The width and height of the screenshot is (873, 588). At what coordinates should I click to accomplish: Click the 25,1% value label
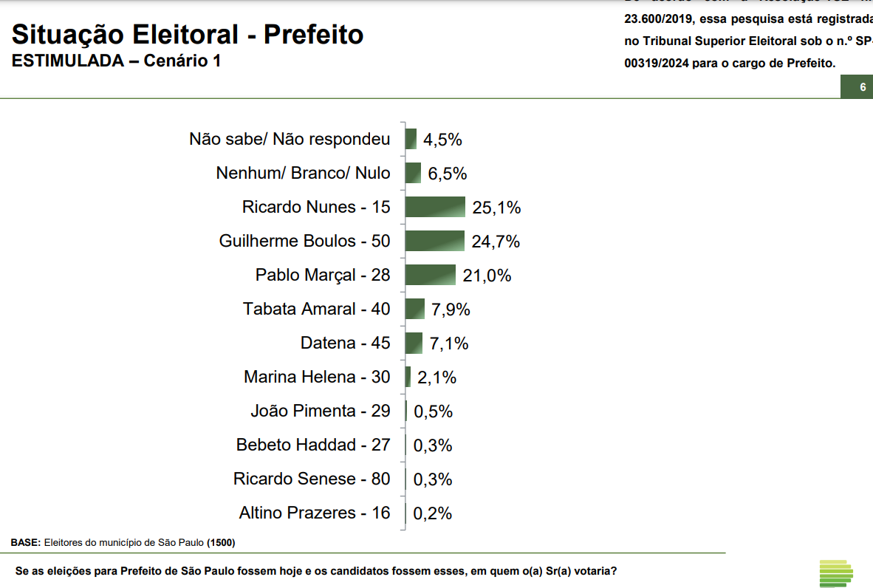(496, 208)
